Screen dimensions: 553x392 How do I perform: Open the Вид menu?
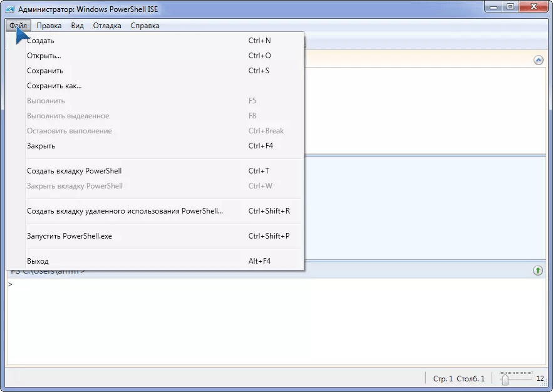[77, 26]
